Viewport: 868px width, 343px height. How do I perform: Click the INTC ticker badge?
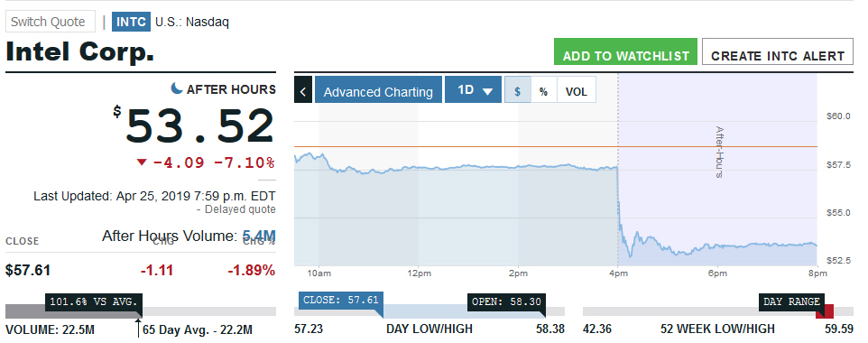[131, 23]
